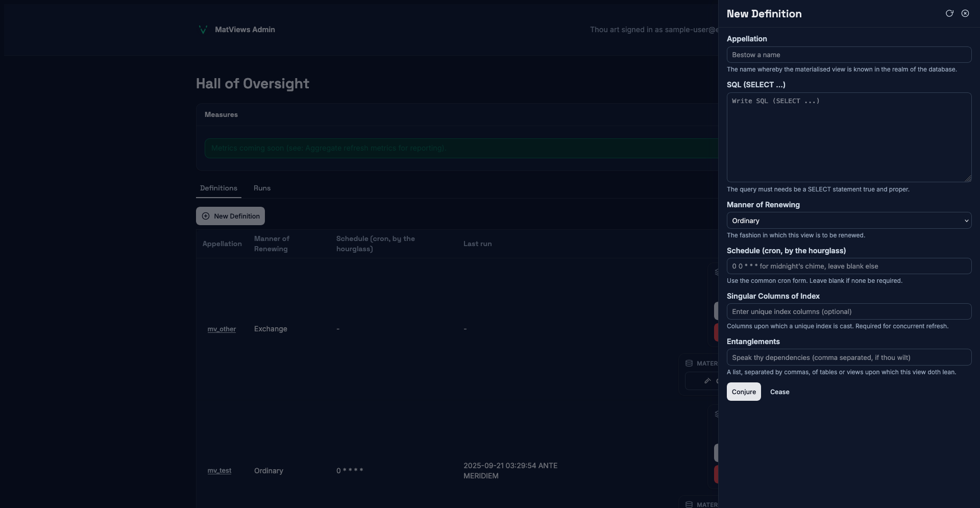
Task: Click the refresh icon in New Definition header
Action: (949, 14)
